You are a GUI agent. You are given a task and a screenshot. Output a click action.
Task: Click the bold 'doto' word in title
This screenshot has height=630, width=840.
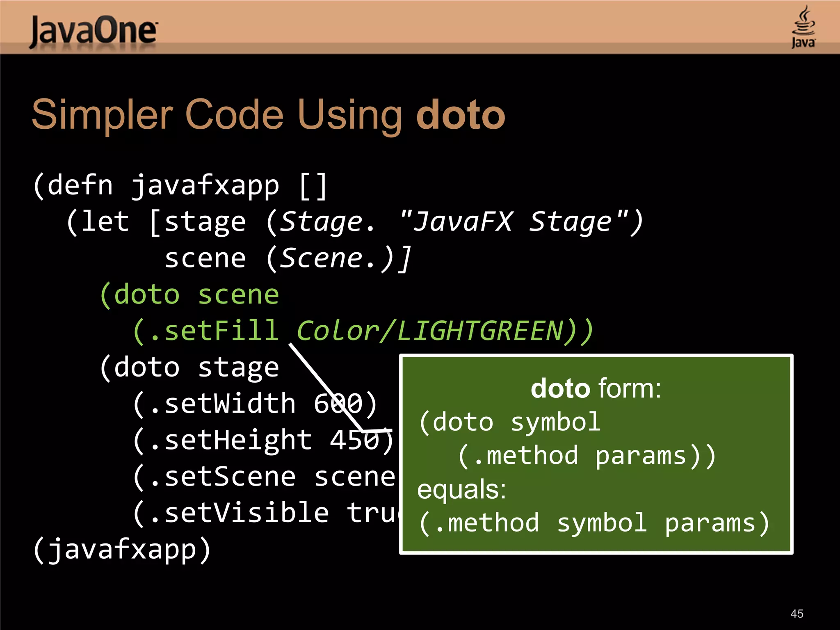460,115
